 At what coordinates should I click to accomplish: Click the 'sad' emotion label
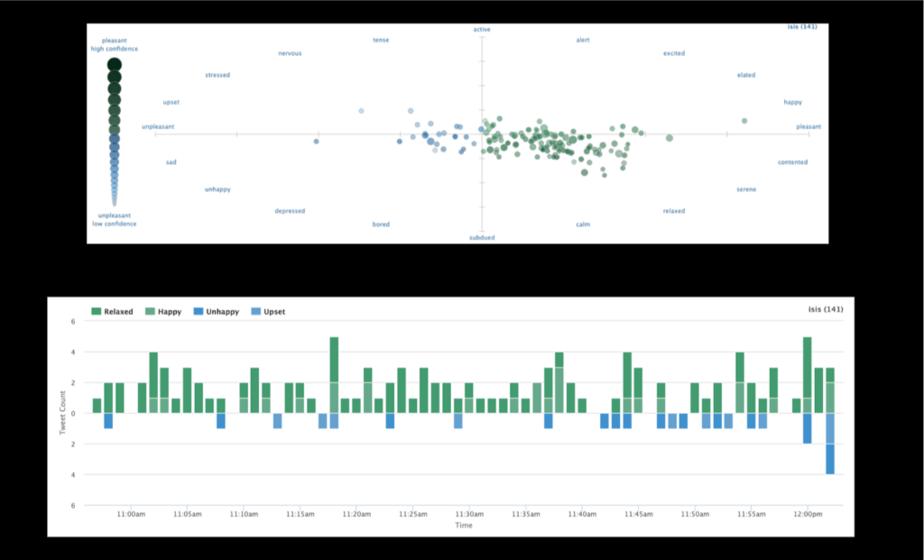(171, 162)
